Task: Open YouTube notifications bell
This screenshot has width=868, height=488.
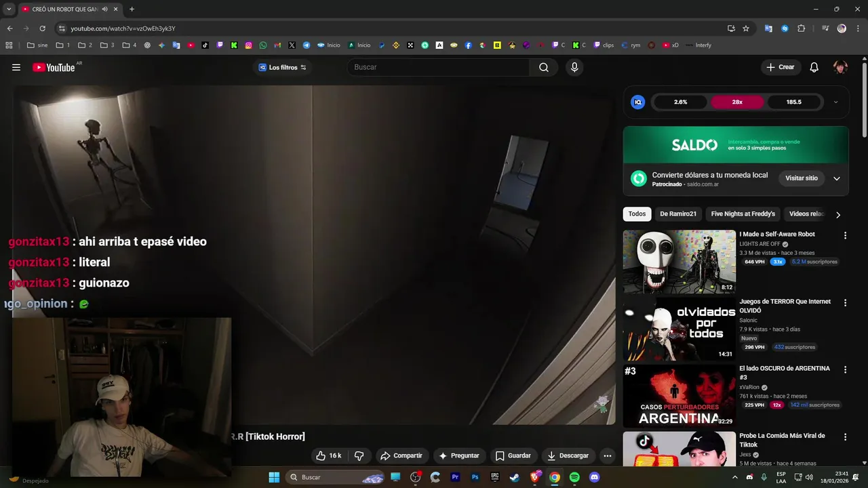Action: coord(814,67)
